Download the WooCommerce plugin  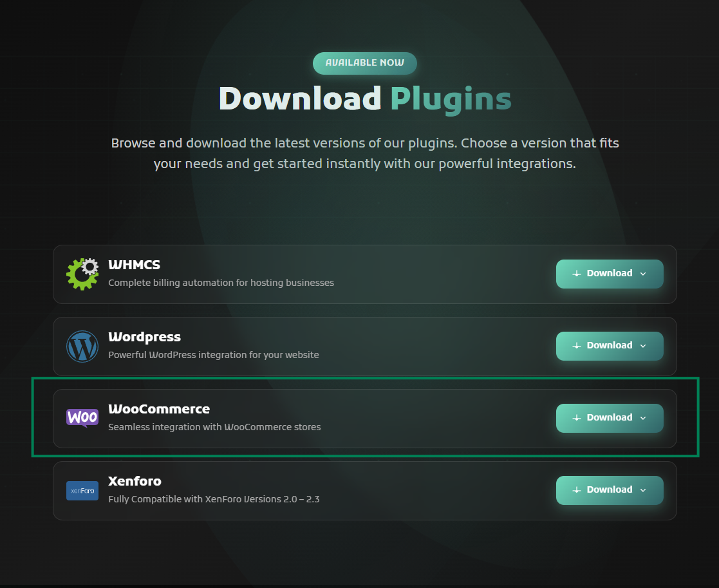(x=610, y=418)
